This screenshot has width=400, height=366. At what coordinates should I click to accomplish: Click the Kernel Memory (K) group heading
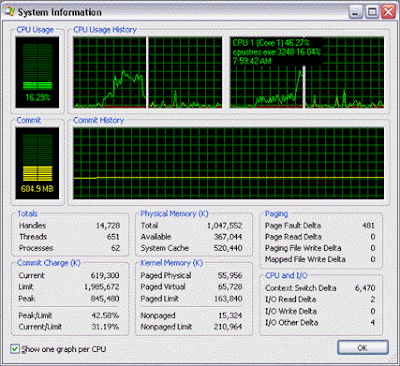(172, 263)
